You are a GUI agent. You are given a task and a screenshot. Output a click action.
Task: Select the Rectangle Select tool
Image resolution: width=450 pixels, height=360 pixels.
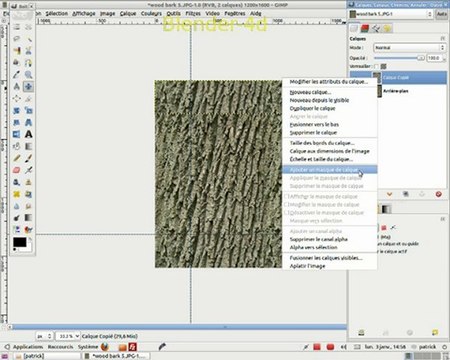[17, 27]
